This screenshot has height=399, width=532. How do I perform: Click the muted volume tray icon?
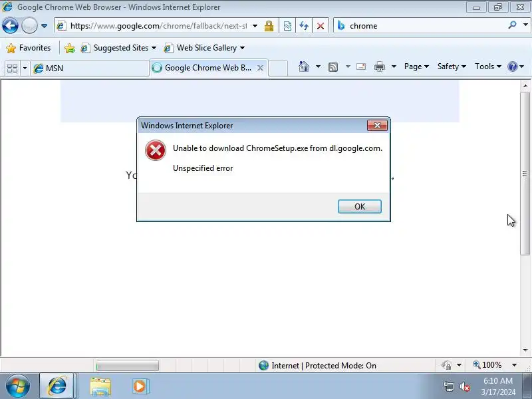(465, 386)
